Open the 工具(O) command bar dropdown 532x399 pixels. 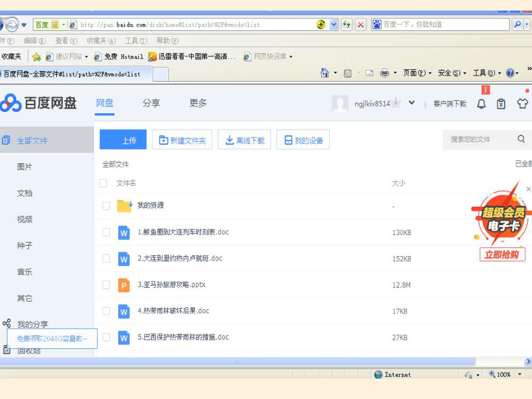(487, 73)
